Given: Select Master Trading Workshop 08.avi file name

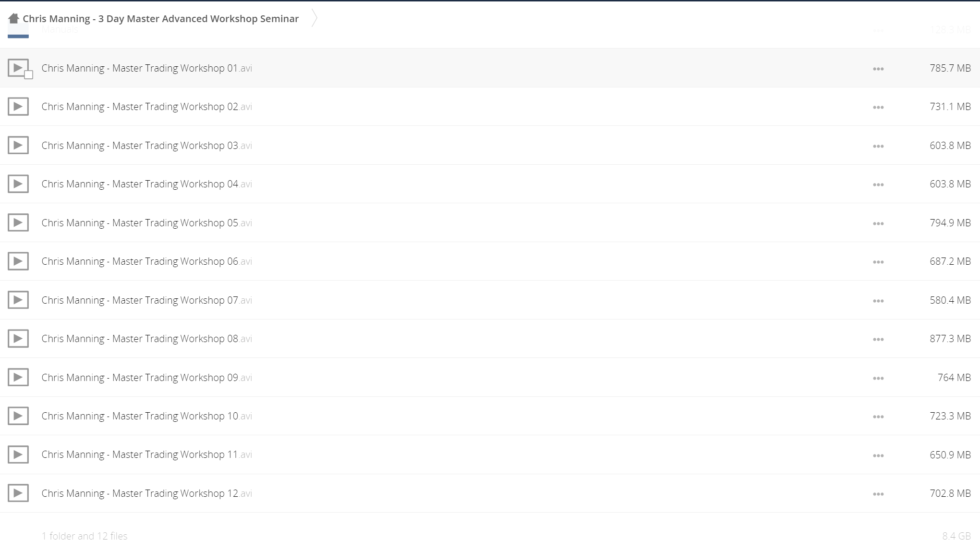Looking at the screenshot, I should point(147,339).
